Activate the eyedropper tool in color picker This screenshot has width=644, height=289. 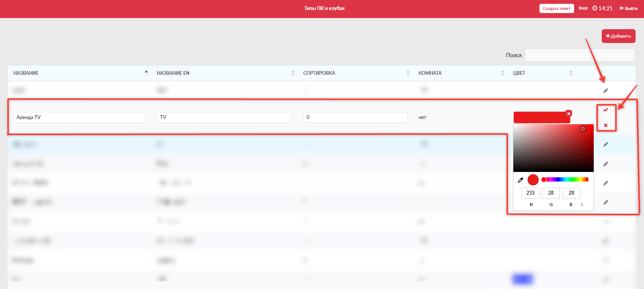point(521,180)
